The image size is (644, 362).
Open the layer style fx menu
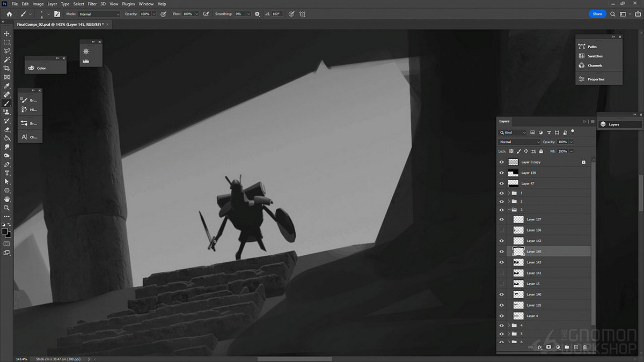pyautogui.click(x=540, y=348)
